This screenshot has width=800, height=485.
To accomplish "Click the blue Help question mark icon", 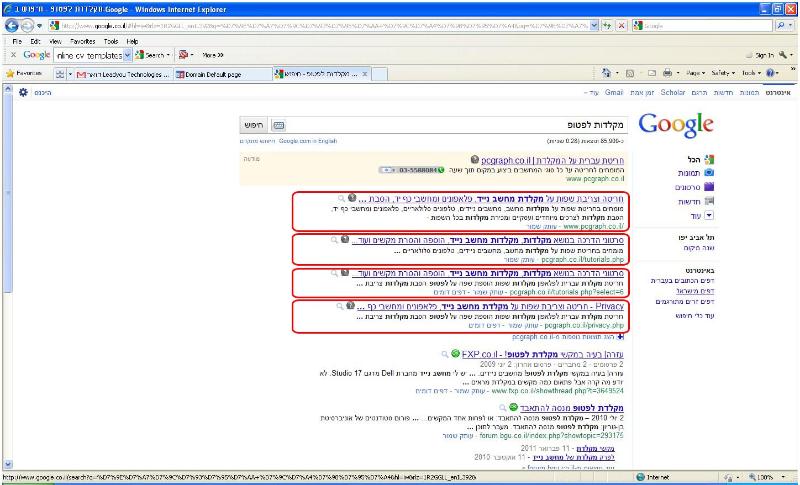I will click(x=770, y=73).
